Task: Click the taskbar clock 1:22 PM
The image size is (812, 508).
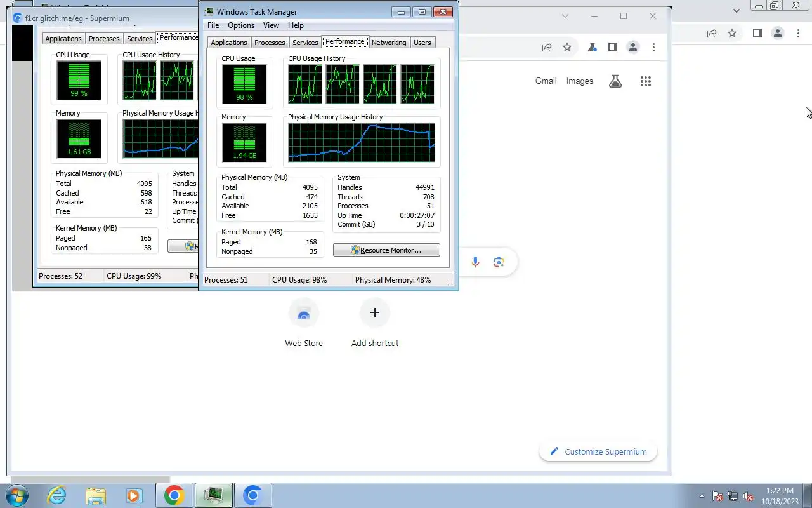Action: (780, 491)
